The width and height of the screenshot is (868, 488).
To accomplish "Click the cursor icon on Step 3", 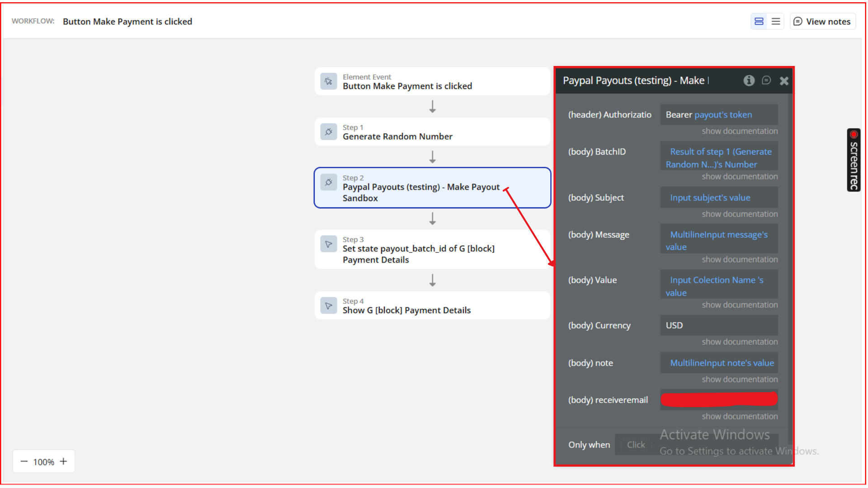I will tap(329, 244).
